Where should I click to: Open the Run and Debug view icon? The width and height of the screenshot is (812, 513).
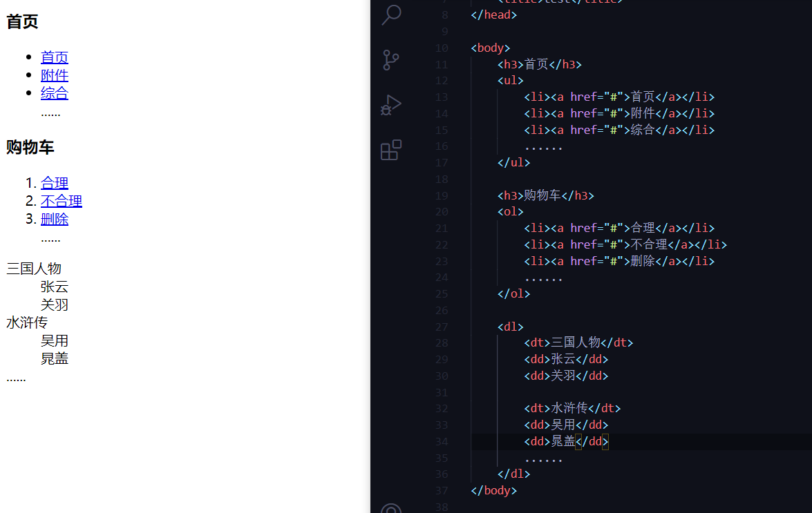tap(391, 105)
